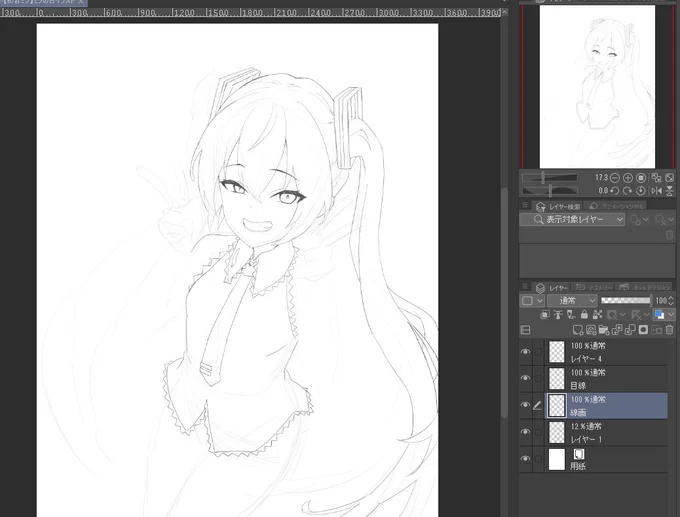Zoom out the canvas in Navigator panel
Image resolution: width=680 pixels, height=517 pixels.
pos(615,178)
